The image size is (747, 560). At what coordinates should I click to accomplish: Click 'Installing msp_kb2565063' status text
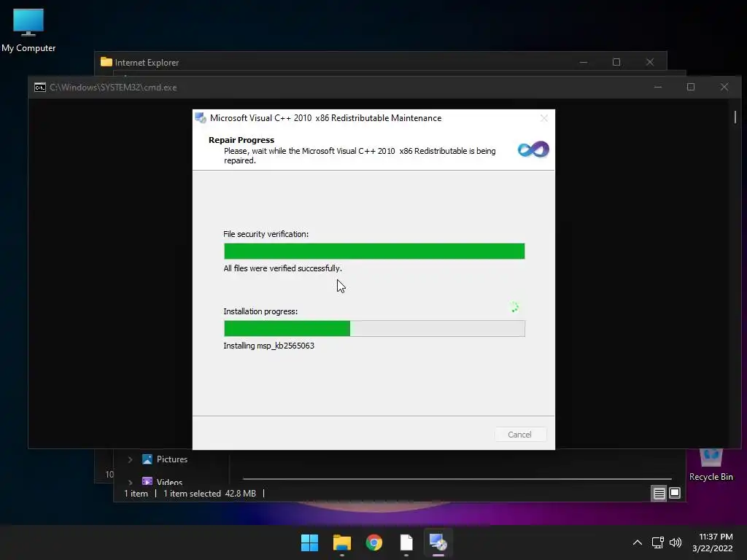(x=268, y=346)
